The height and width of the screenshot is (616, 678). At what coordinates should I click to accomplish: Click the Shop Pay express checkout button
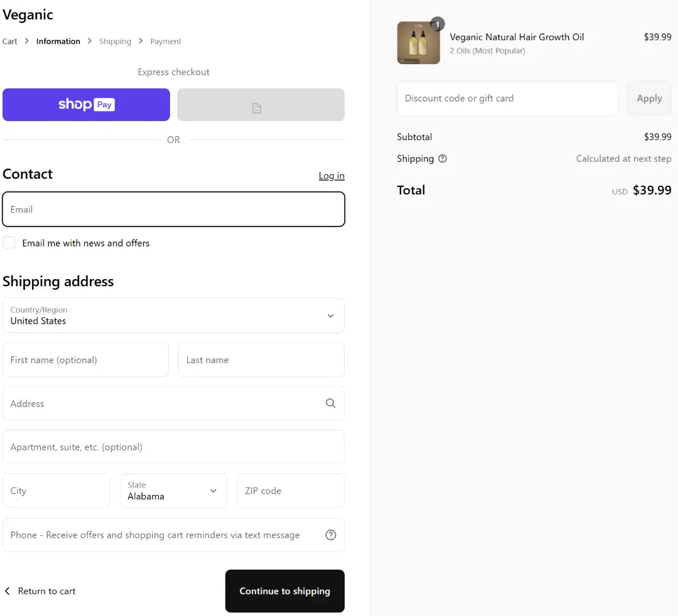[x=86, y=104]
